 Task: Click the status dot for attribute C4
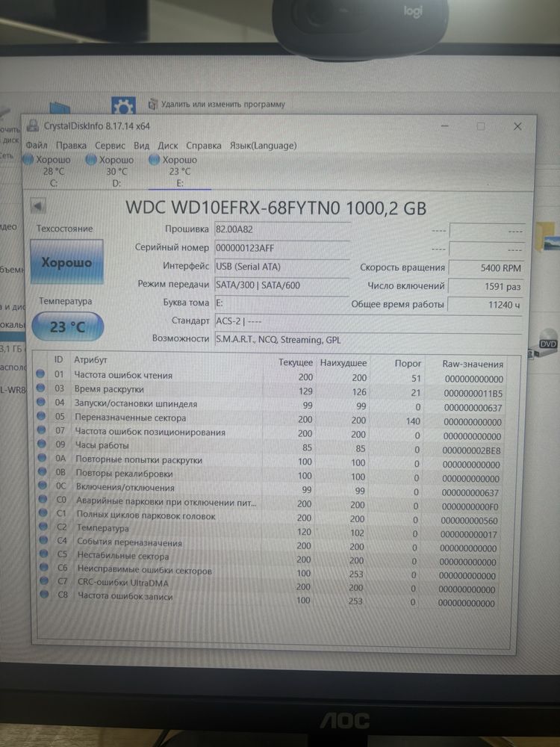(44, 540)
